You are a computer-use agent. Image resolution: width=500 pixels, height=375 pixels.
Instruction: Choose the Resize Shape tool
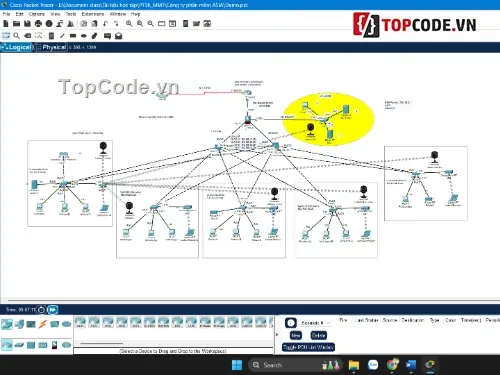38,36
